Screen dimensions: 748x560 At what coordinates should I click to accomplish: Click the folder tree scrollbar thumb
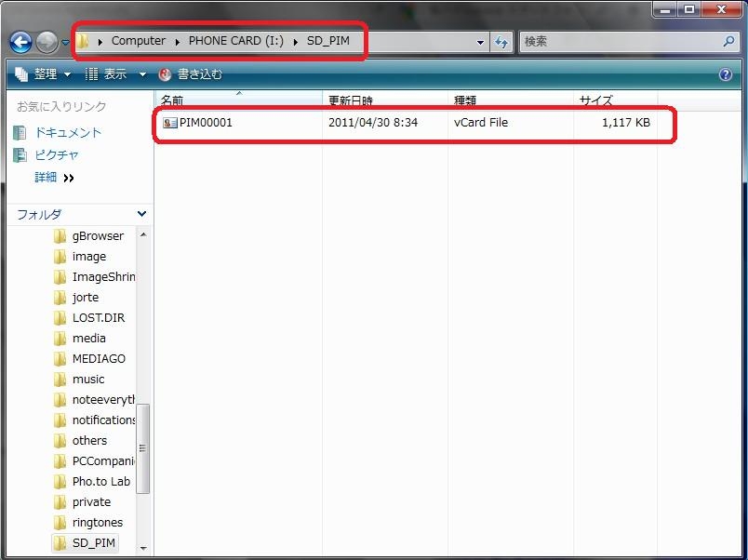(142, 448)
